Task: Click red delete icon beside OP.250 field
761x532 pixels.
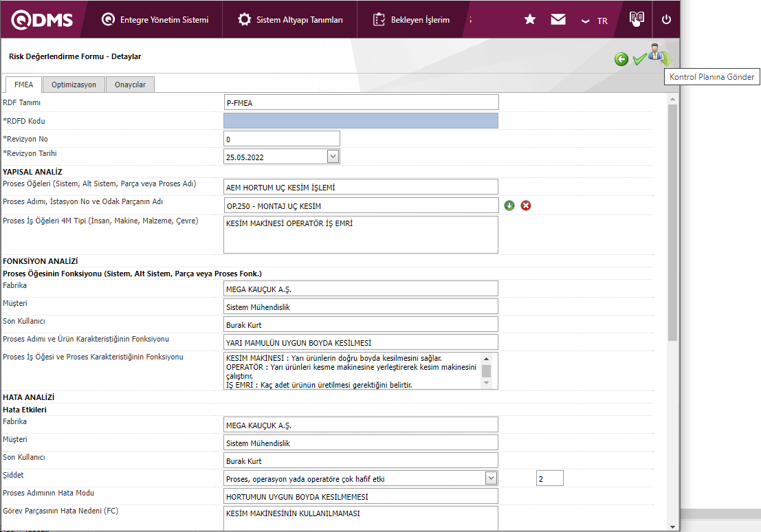Action: click(x=526, y=206)
